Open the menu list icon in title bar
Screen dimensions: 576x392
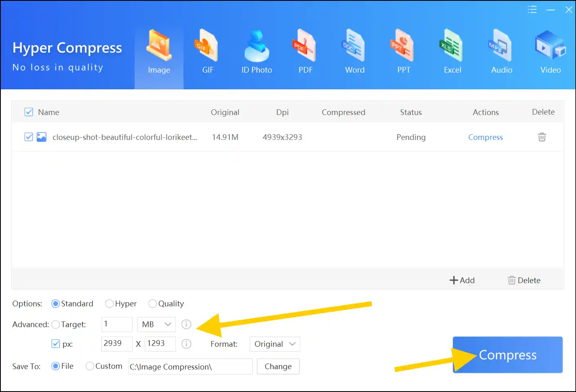(532, 9)
